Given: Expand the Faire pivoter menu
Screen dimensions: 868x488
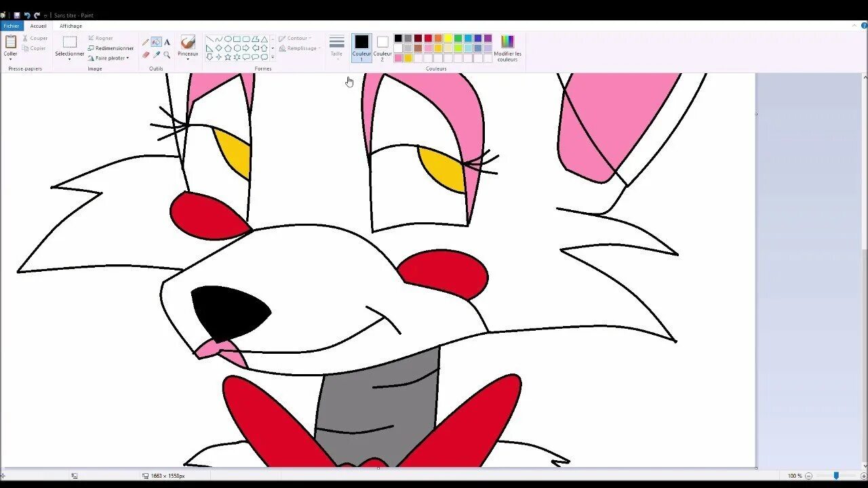Looking at the screenshot, I should 108,58.
